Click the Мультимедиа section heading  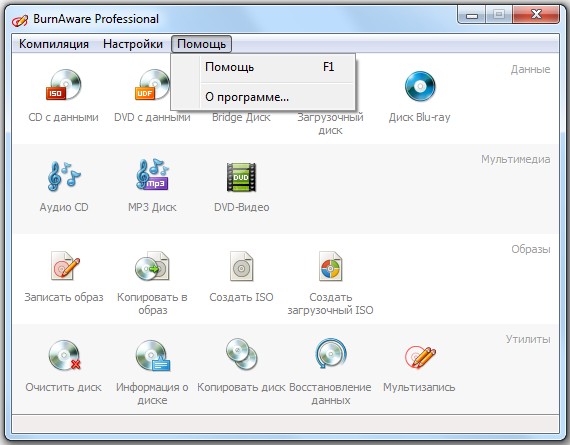tap(515, 159)
